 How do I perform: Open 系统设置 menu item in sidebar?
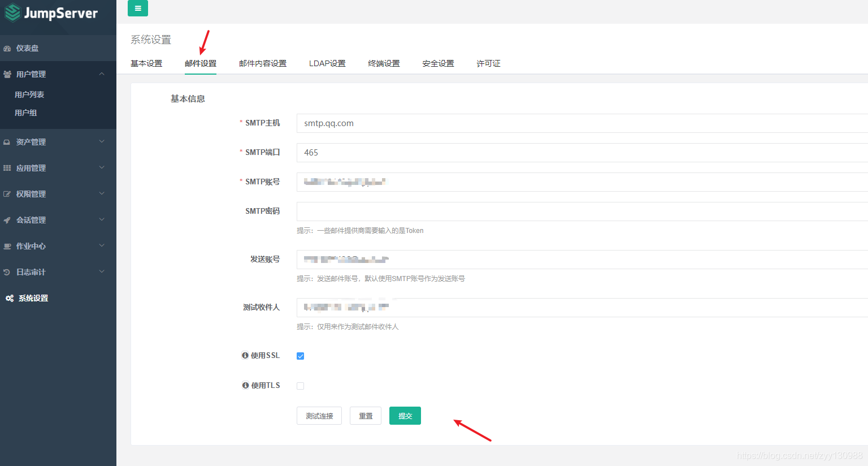point(58,298)
